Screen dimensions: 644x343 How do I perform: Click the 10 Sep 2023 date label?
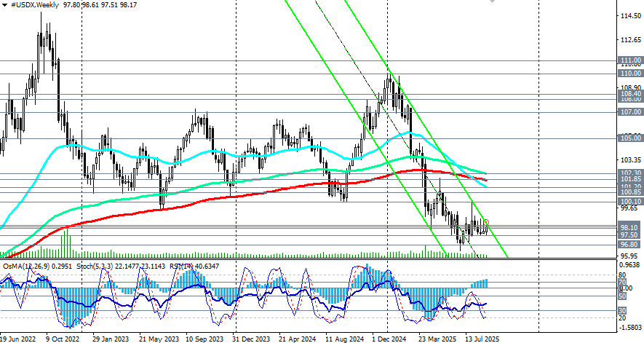(x=204, y=339)
